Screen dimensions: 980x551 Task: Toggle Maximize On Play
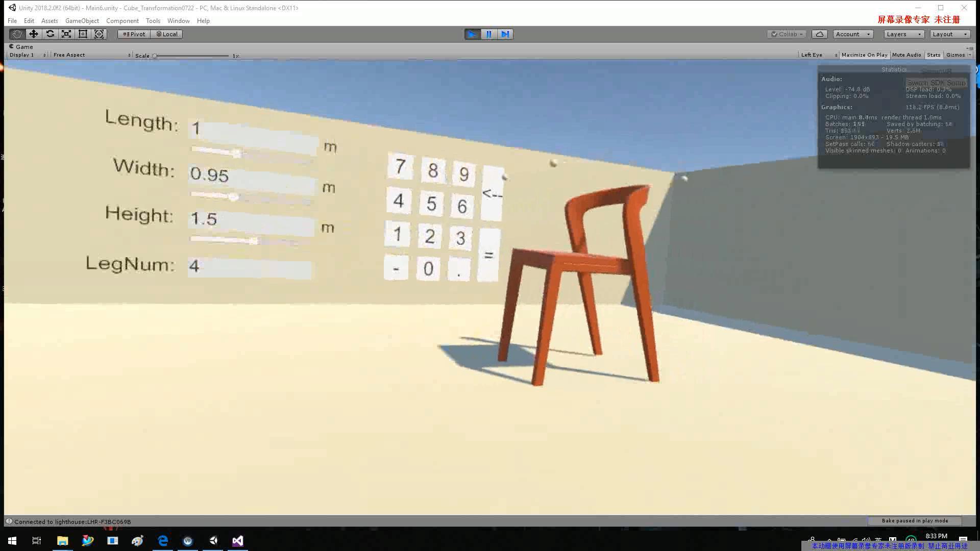pos(864,55)
